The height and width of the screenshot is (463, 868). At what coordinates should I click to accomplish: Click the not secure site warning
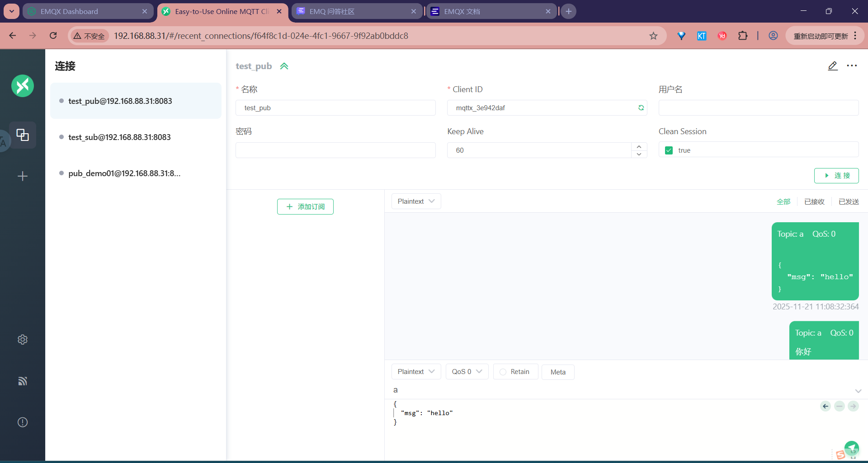point(89,36)
